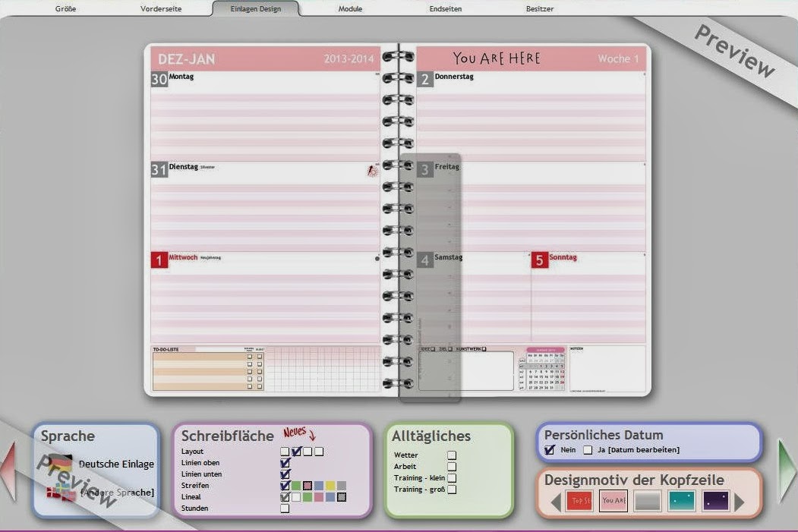
Task: Pick pink Lineal color
Action: click(319, 497)
